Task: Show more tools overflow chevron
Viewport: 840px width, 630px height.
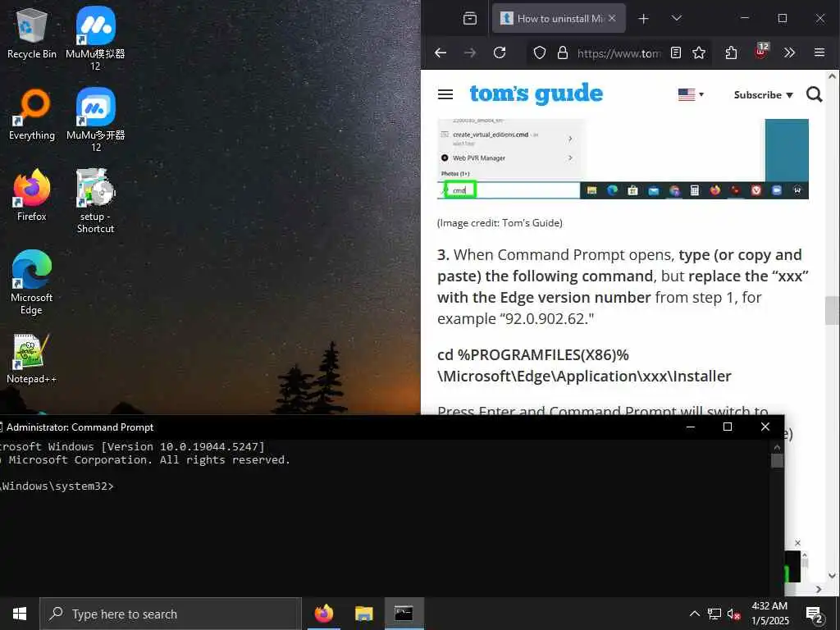Action: (x=789, y=52)
